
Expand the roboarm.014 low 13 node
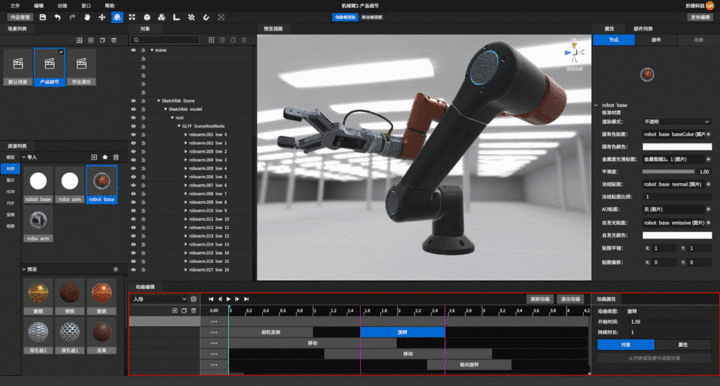point(186,244)
